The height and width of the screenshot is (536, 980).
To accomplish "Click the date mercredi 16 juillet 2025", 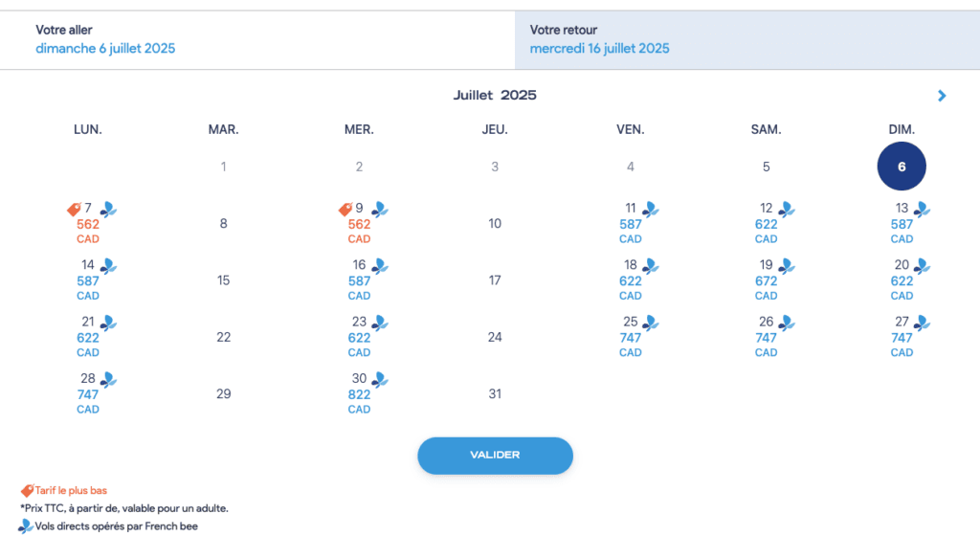I will click(600, 49).
